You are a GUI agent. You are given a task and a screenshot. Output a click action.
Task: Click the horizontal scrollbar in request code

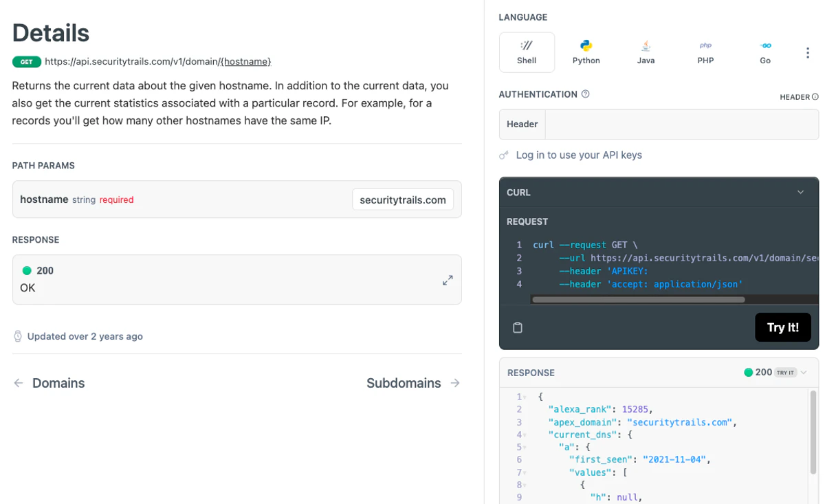pos(638,300)
